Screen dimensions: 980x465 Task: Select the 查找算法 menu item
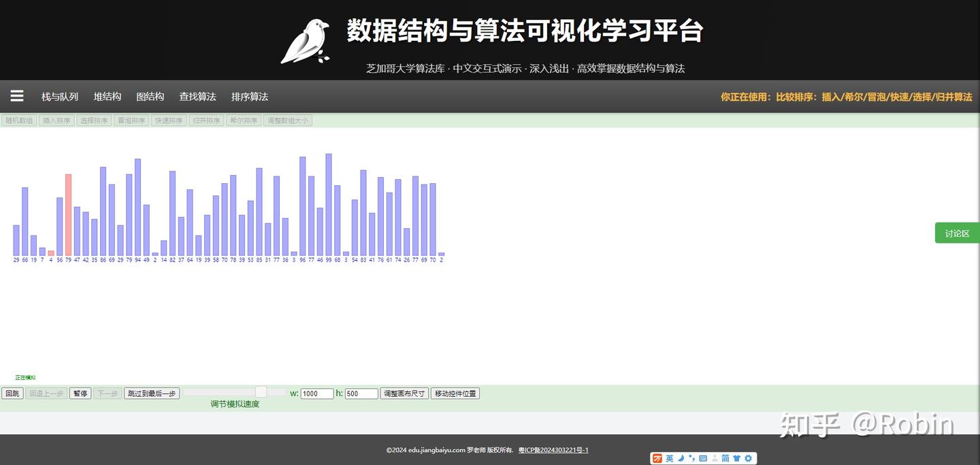coord(197,96)
